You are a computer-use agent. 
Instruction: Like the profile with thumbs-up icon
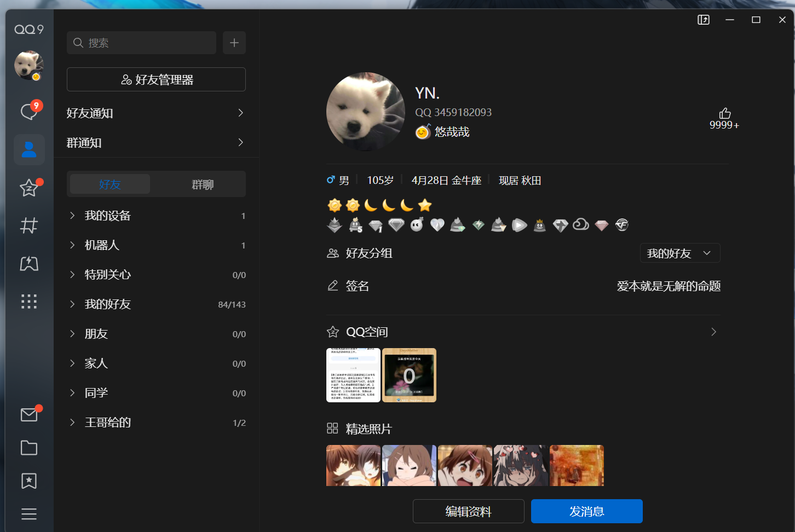click(x=724, y=113)
